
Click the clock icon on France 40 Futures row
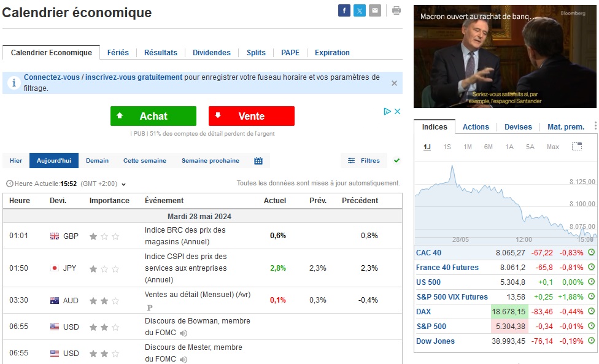592,267
